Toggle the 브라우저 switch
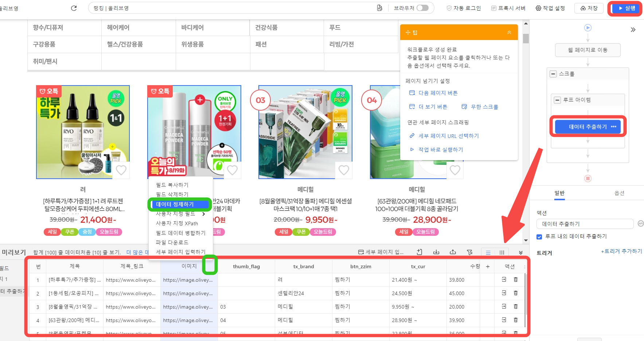Viewport: 644px width, 341px height. [422, 8]
